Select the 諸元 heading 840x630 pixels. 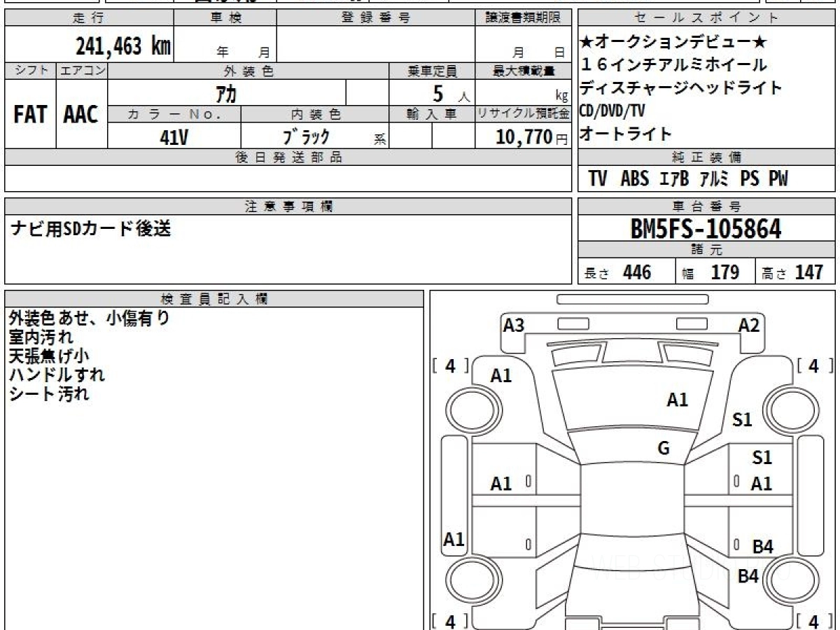click(706, 250)
